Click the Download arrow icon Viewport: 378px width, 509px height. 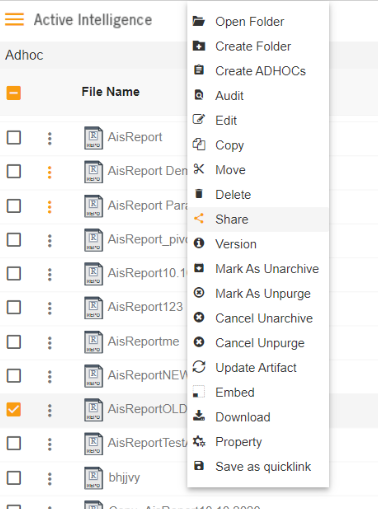click(199, 416)
